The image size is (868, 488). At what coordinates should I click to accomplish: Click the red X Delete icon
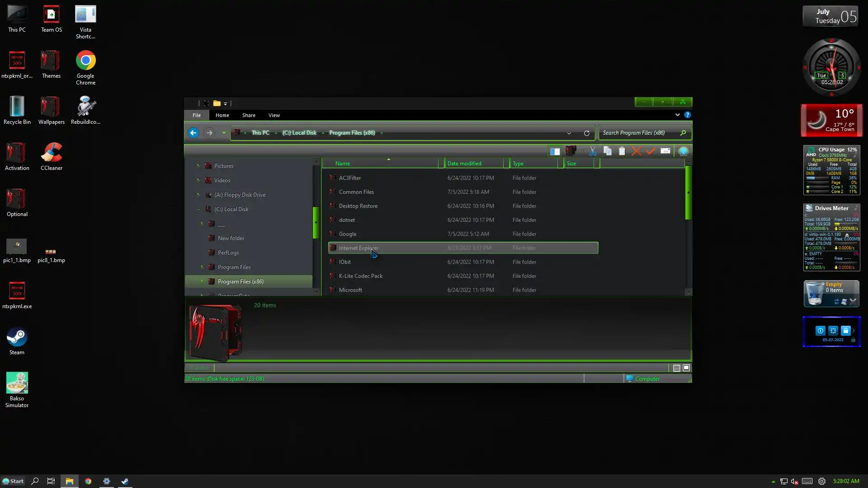click(636, 151)
